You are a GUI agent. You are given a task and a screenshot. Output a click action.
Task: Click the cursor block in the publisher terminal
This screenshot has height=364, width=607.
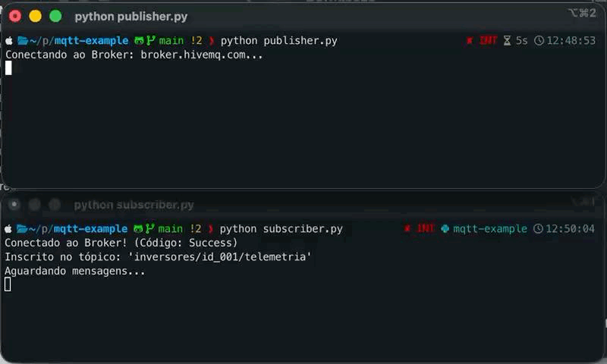click(8, 67)
